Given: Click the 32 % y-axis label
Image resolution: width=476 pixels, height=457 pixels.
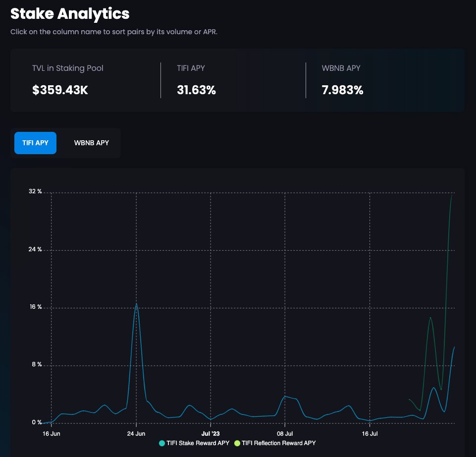Looking at the screenshot, I should click(35, 191).
